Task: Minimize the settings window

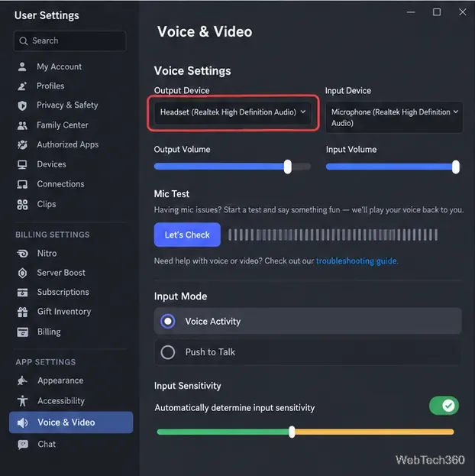Action: click(x=411, y=12)
